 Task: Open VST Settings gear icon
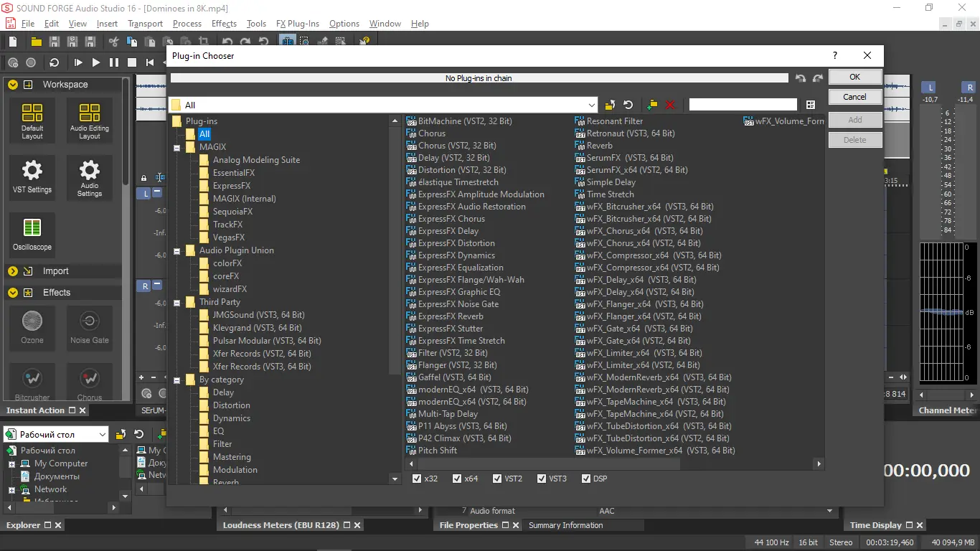click(32, 178)
